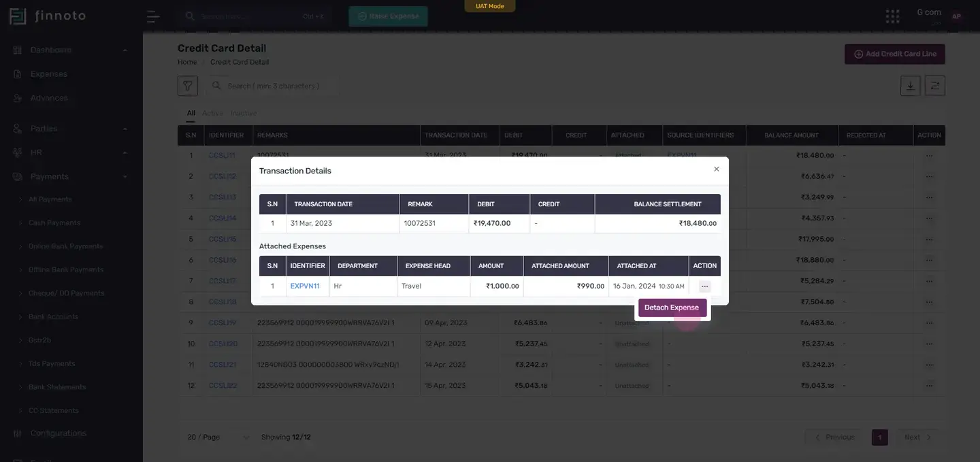Open the CCSLI20 identifier link

pyautogui.click(x=223, y=344)
